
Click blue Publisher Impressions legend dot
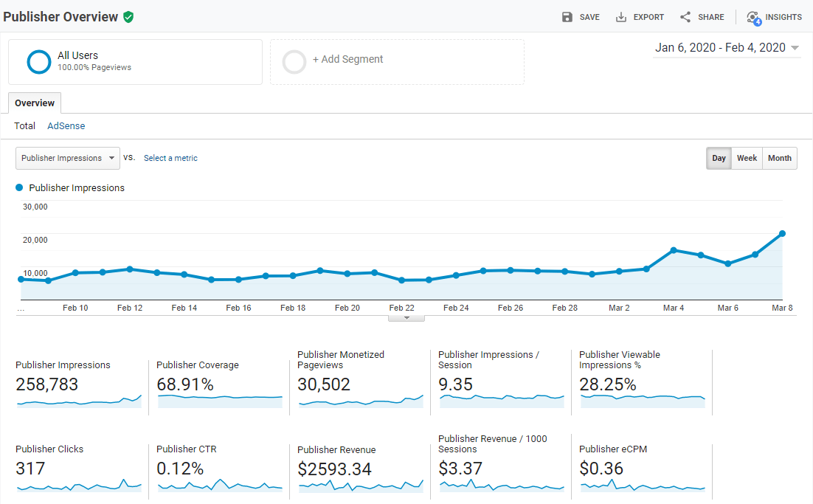click(19, 188)
